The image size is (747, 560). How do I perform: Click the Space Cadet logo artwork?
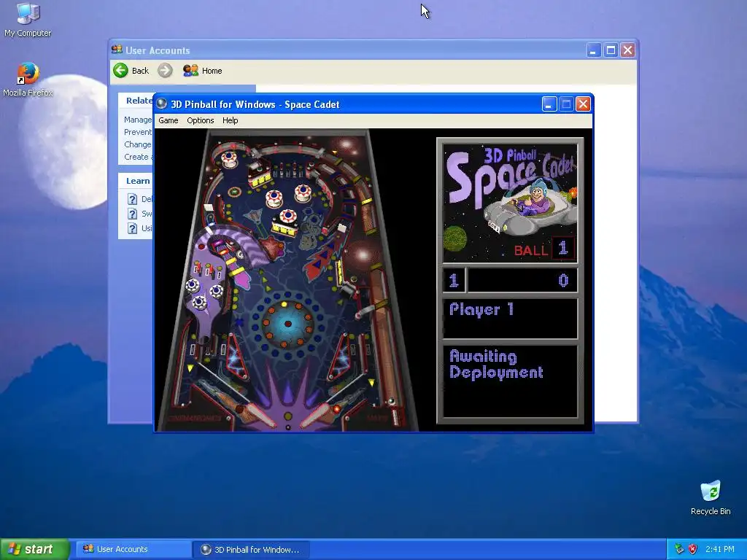click(x=510, y=203)
